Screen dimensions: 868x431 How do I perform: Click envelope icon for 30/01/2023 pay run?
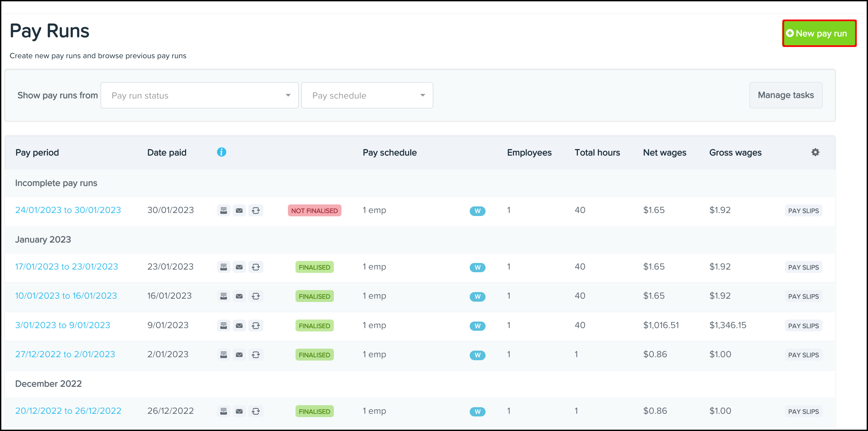[x=239, y=210]
